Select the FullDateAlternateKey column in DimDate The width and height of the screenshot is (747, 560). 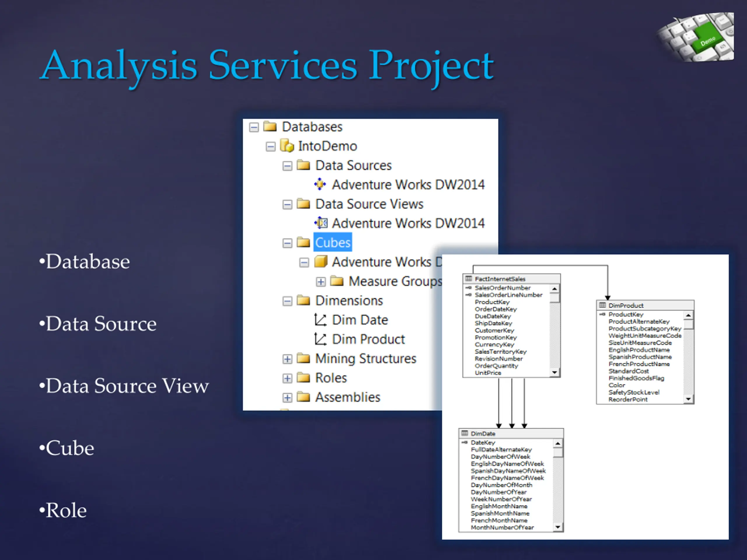(x=501, y=450)
